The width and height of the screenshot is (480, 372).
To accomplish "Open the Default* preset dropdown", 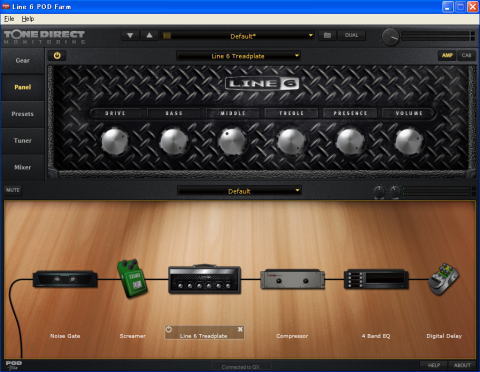I will click(243, 36).
